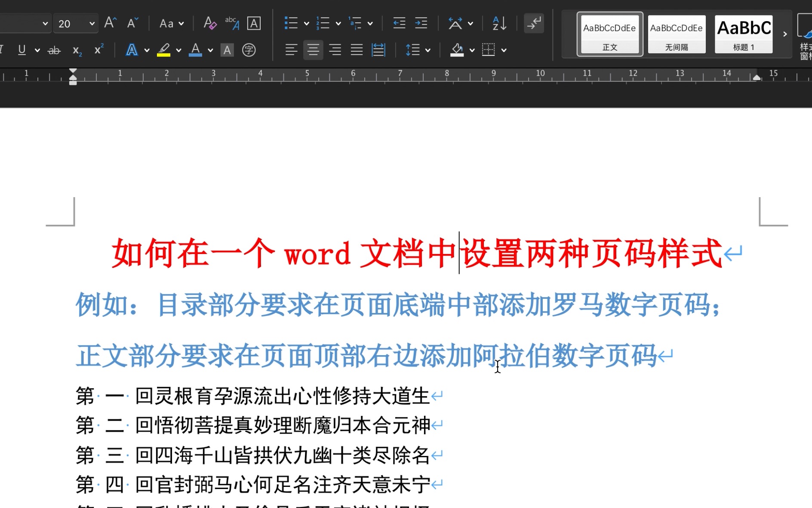
Task: Select the 无间隔 style
Action: click(677, 34)
